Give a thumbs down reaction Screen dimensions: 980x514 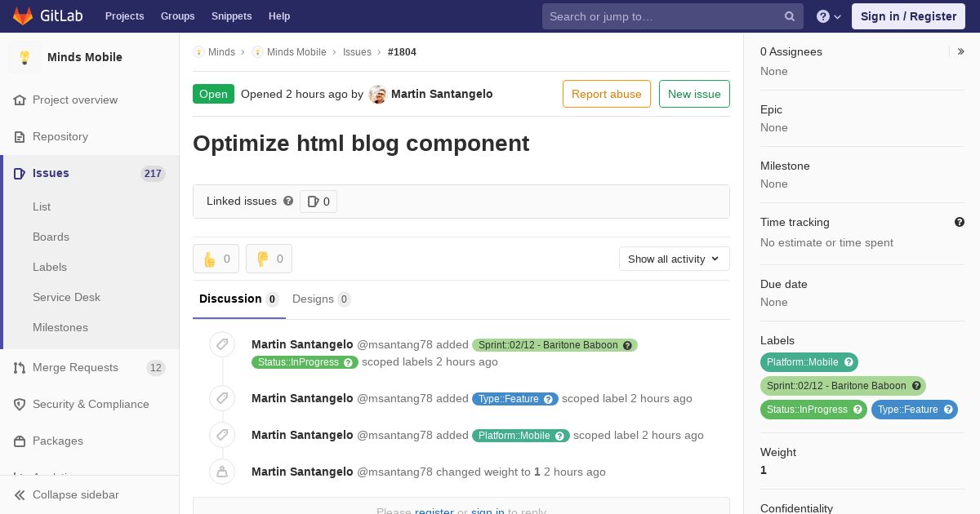pyautogui.click(x=269, y=259)
